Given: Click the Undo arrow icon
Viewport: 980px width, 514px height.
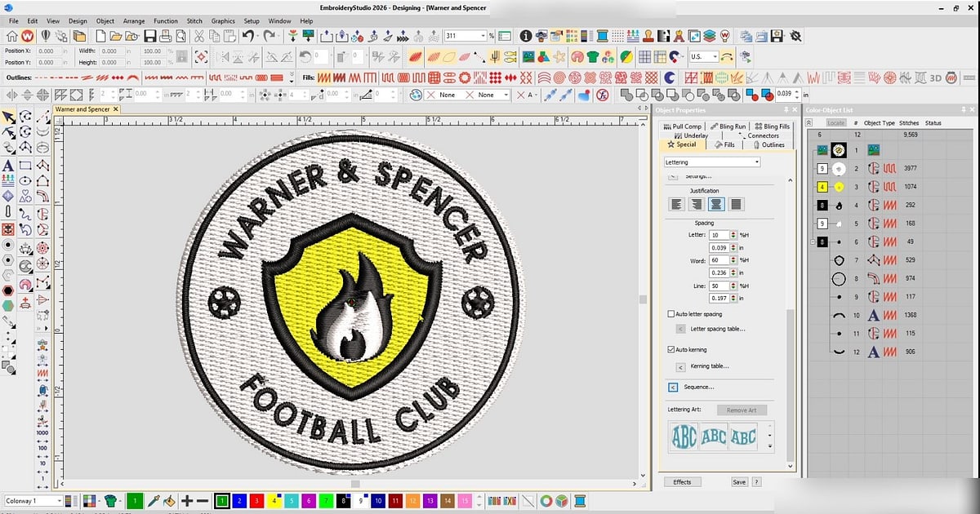Looking at the screenshot, I should (x=247, y=36).
